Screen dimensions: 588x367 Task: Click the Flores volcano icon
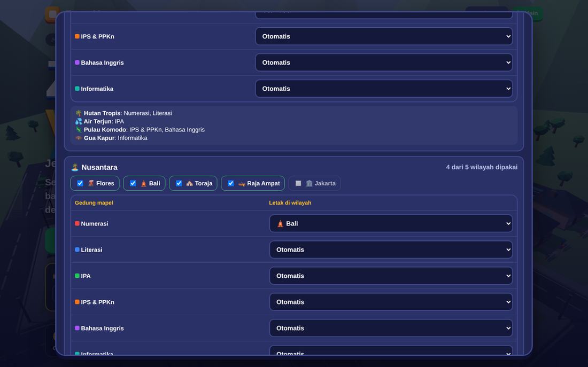pyautogui.click(x=91, y=183)
